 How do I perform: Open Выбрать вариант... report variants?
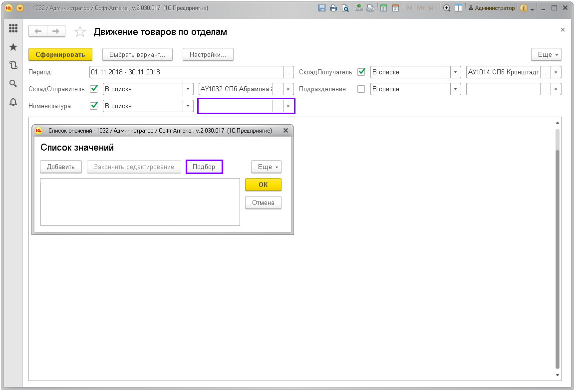137,55
